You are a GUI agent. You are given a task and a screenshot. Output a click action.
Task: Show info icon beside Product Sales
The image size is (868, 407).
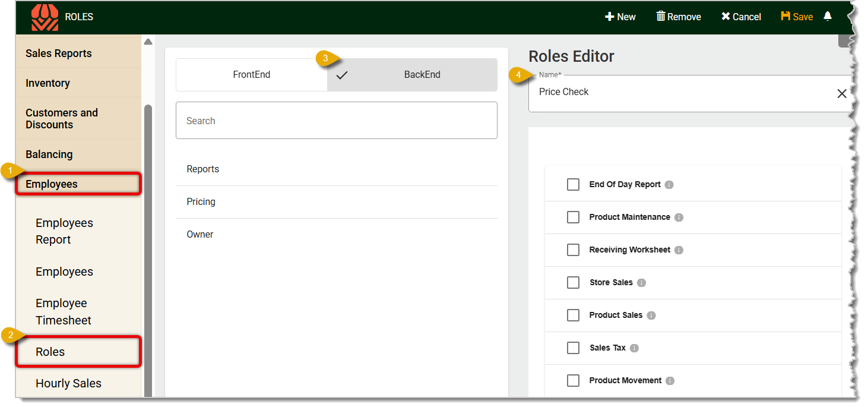click(x=651, y=315)
